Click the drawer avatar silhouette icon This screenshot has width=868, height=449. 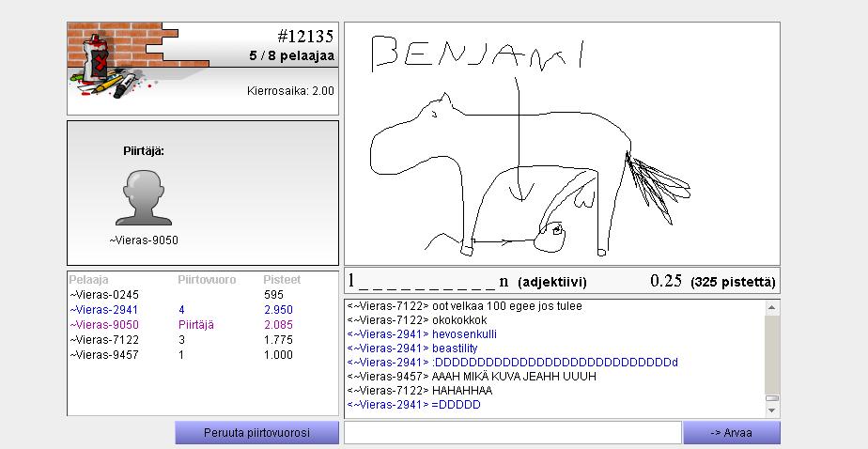click(144, 197)
